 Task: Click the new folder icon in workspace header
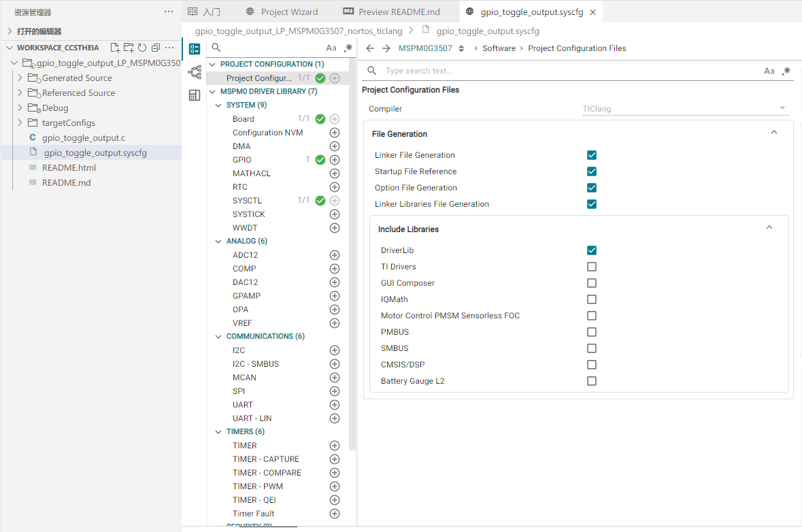pyautogui.click(x=129, y=48)
